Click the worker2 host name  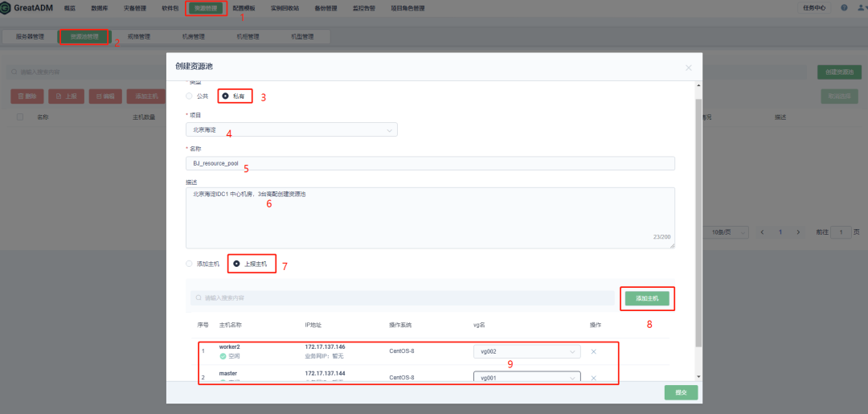pyautogui.click(x=230, y=346)
